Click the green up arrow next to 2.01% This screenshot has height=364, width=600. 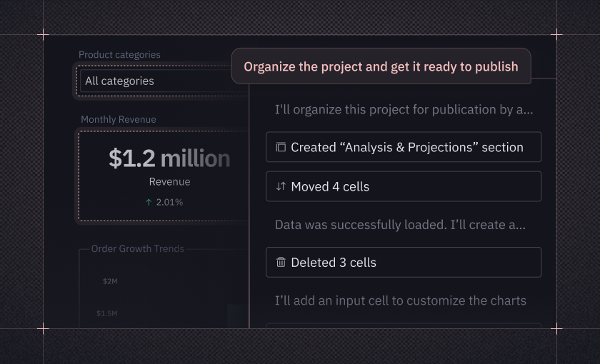pyautogui.click(x=149, y=202)
